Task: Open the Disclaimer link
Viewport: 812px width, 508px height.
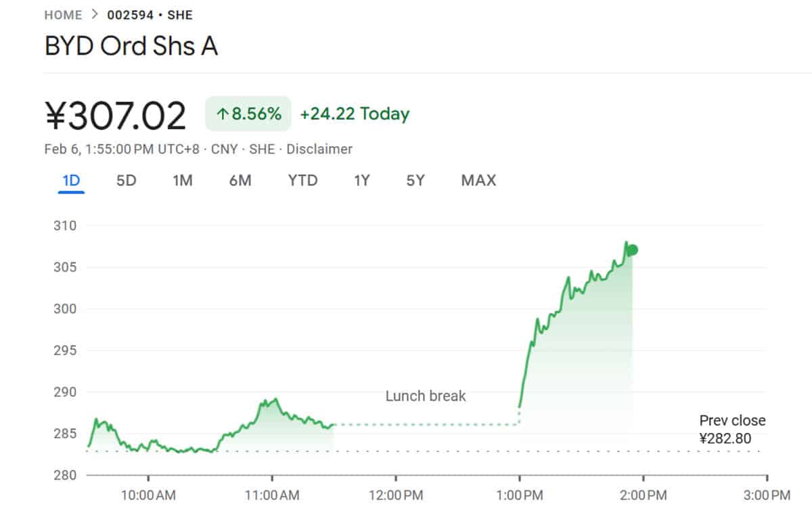Action: pos(319,149)
